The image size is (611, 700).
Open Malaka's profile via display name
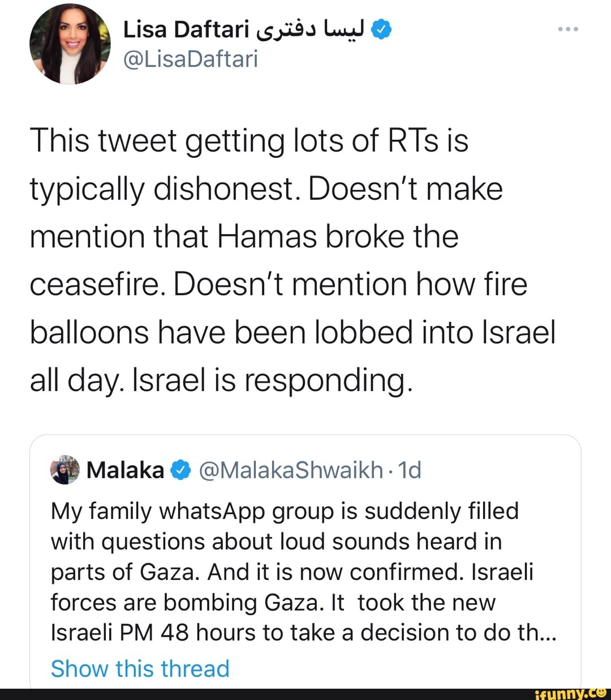pos(125,470)
